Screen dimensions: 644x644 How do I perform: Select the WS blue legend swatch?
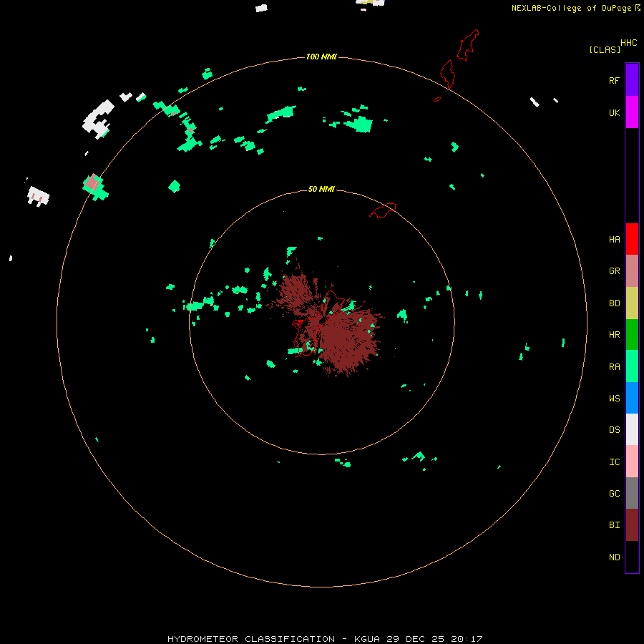pyautogui.click(x=632, y=398)
